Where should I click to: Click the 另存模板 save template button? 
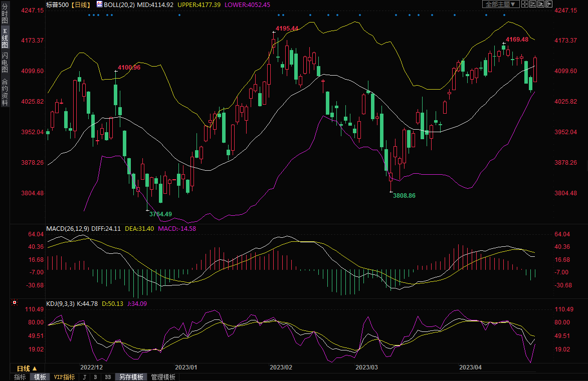(131, 377)
